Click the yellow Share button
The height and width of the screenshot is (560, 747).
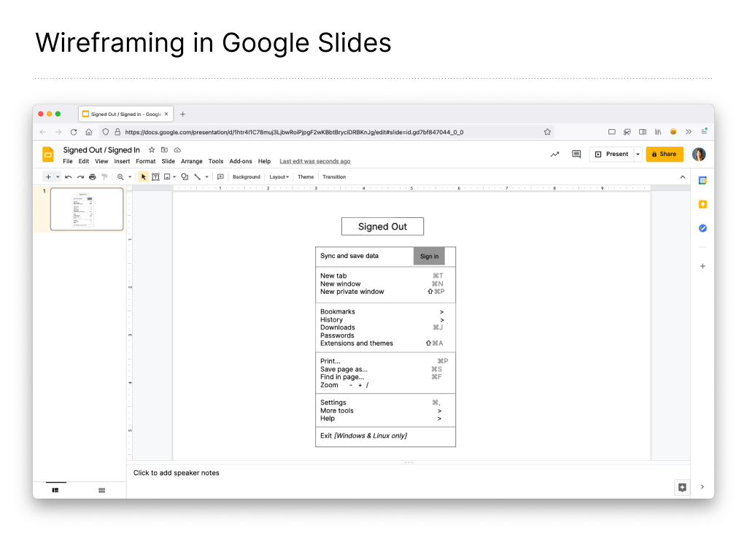point(665,154)
